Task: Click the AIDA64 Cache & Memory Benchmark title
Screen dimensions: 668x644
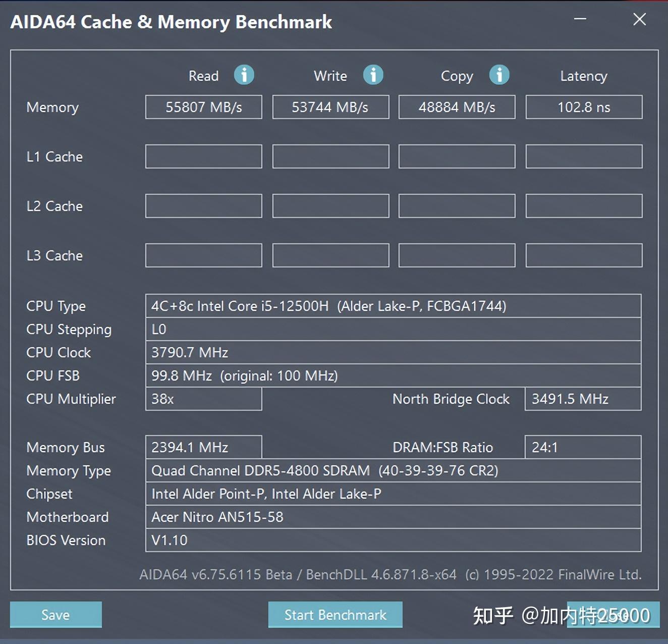Action: pyautogui.click(x=171, y=22)
